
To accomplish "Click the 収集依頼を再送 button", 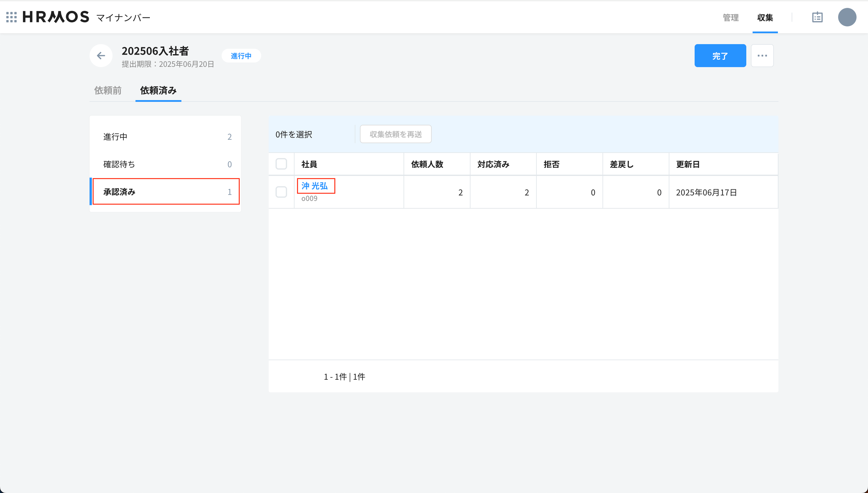I will click(395, 134).
